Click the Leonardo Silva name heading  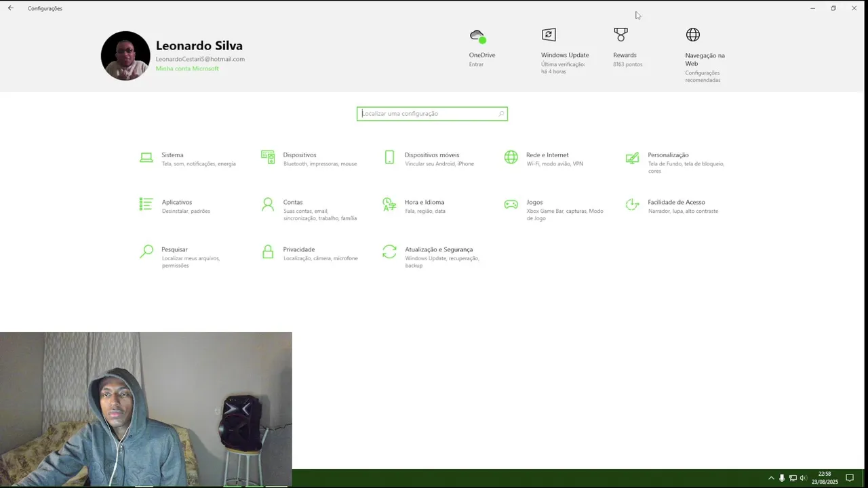(199, 45)
